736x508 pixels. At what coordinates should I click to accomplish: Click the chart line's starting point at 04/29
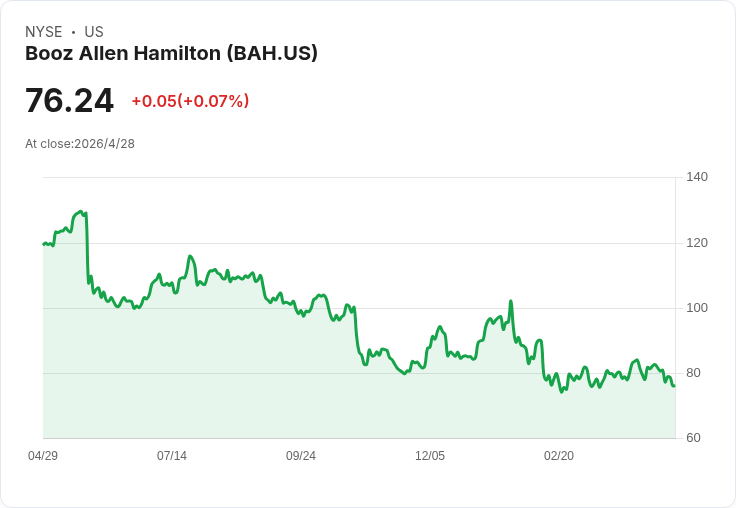tap(44, 244)
